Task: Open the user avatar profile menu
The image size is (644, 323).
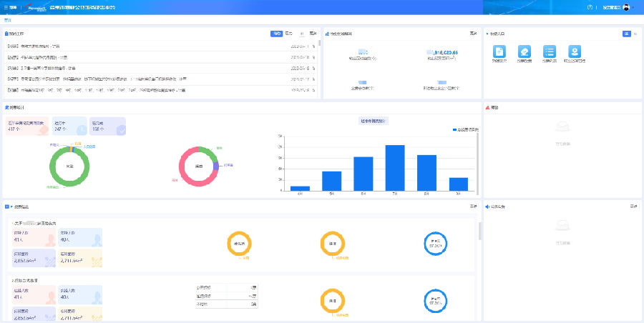Action: [626, 7]
